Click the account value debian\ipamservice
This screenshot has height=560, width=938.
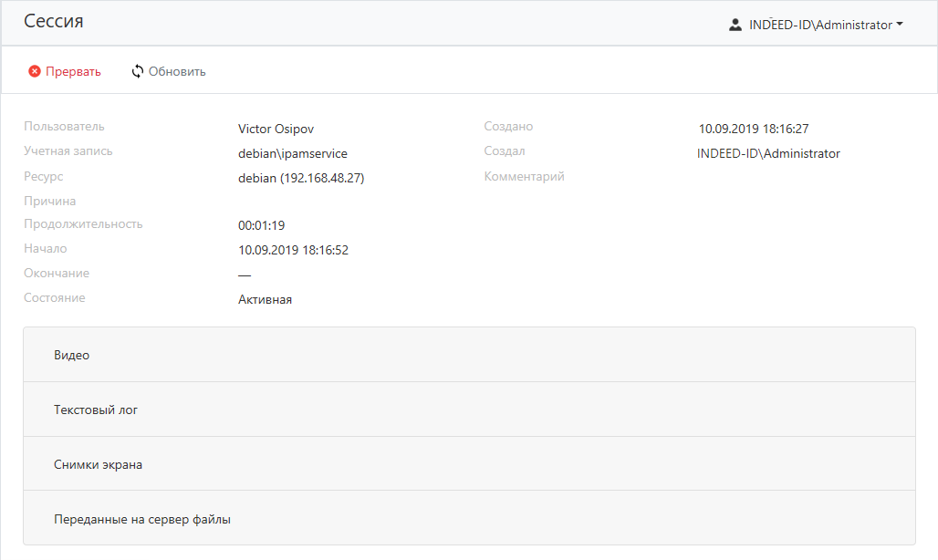[x=292, y=154]
